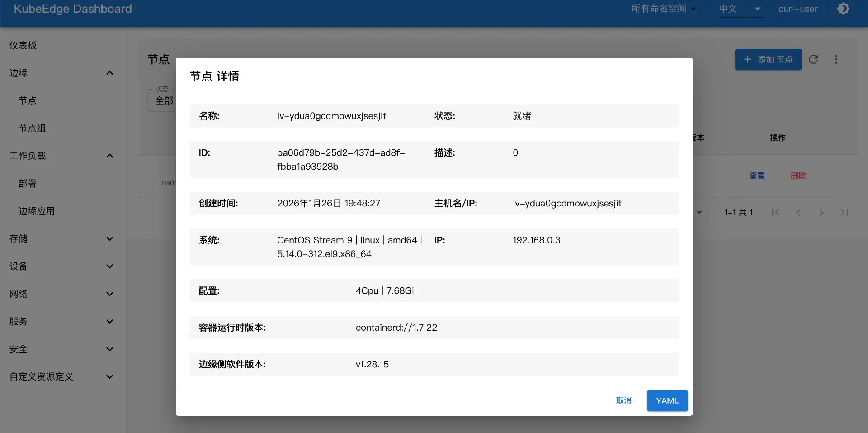
Task: Go to the next page of results
Action: pyautogui.click(x=821, y=212)
